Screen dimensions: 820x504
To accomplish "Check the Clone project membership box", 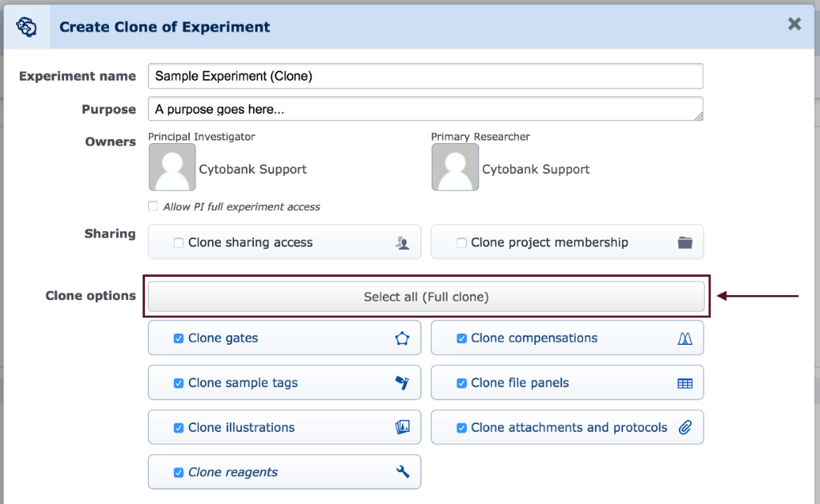I will (461, 242).
